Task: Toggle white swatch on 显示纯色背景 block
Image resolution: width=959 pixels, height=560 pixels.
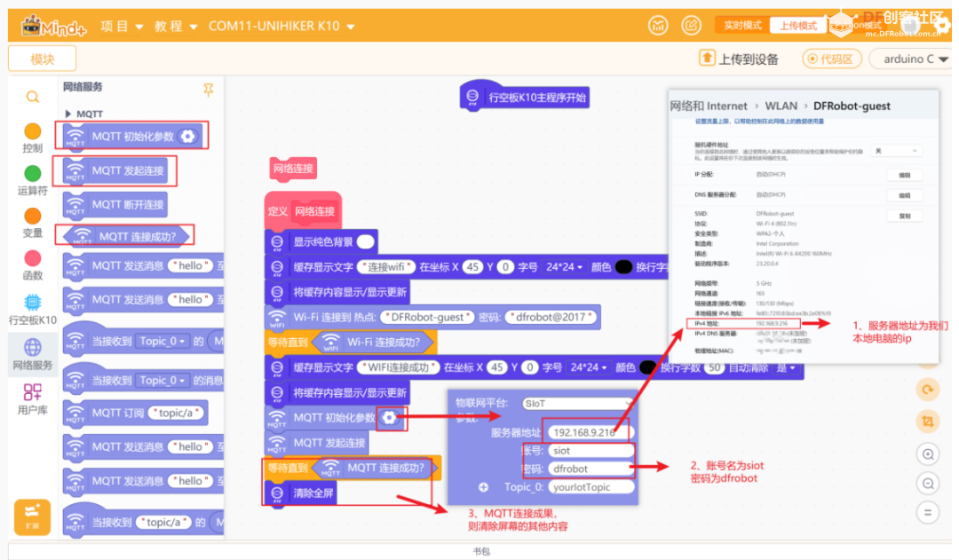Action: pos(365,241)
